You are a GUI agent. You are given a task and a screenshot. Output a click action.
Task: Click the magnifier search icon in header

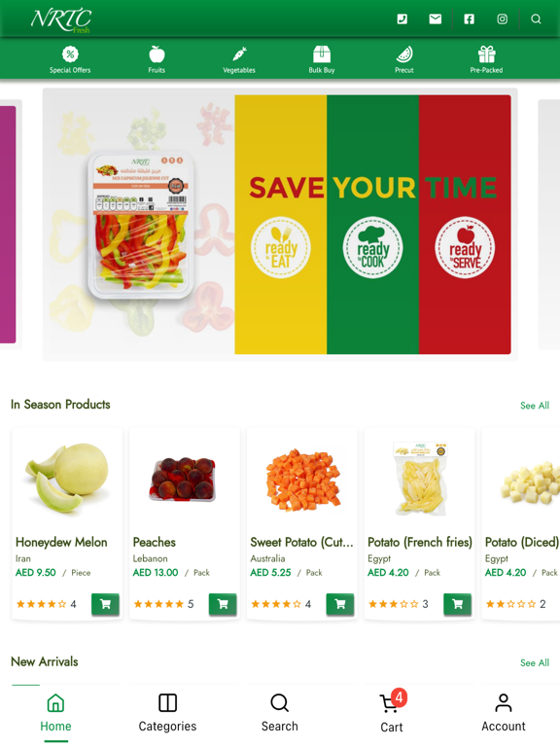[x=536, y=19]
